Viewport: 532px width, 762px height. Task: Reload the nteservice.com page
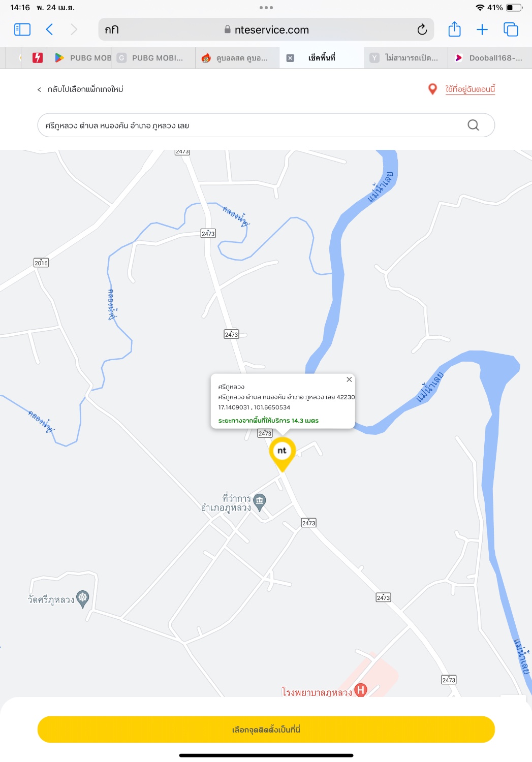point(422,29)
